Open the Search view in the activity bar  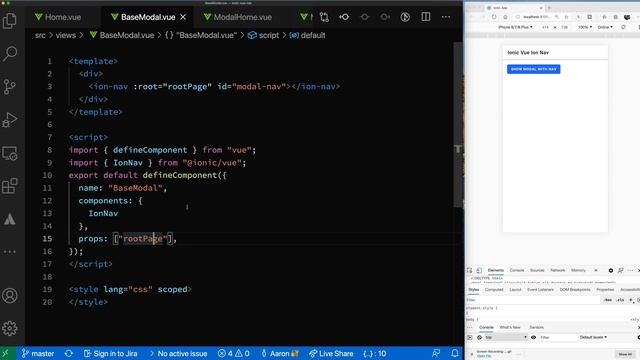click(x=10, y=53)
